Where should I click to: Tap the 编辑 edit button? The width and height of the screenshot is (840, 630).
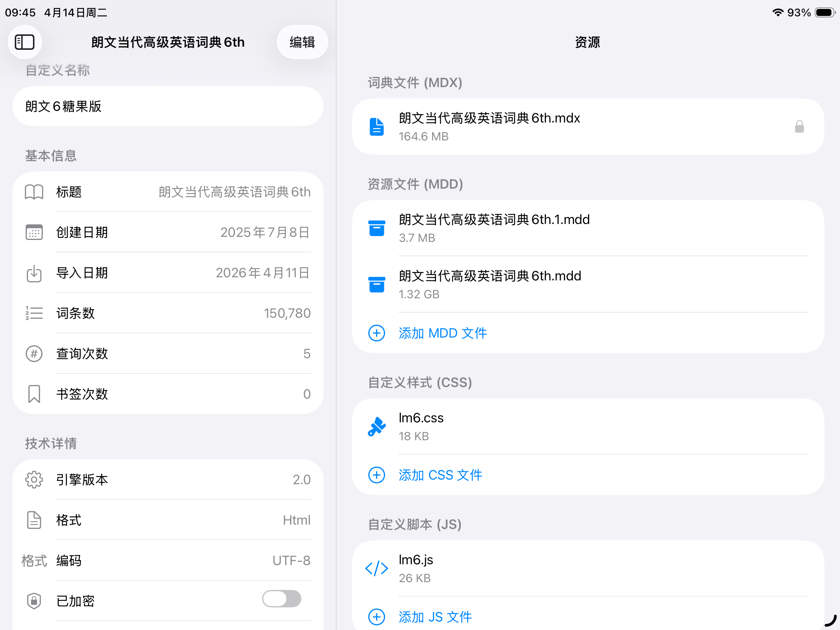(x=302, y=42)
